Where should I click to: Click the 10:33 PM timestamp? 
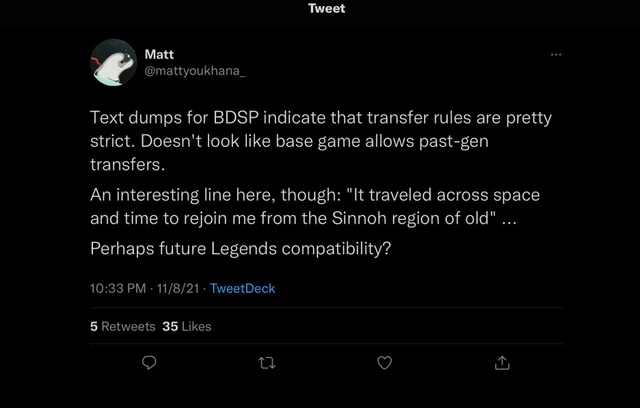tap(119, 288)
